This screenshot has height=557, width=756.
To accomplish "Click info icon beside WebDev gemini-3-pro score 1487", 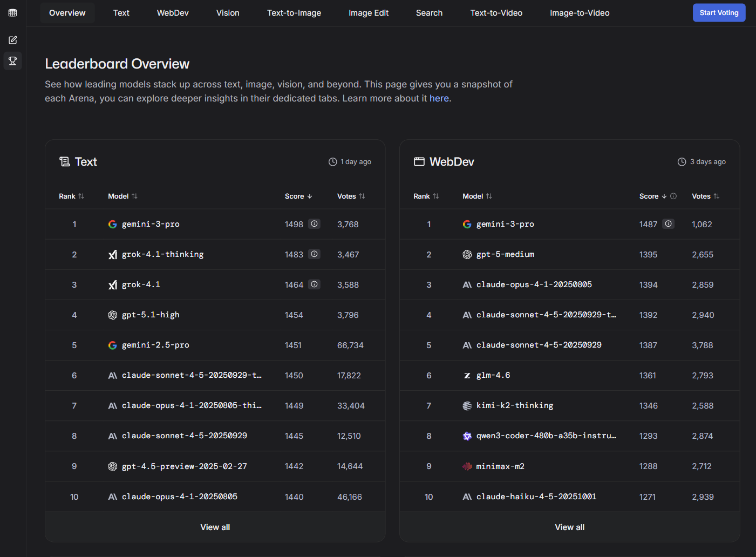I will [x=669, y=224].
